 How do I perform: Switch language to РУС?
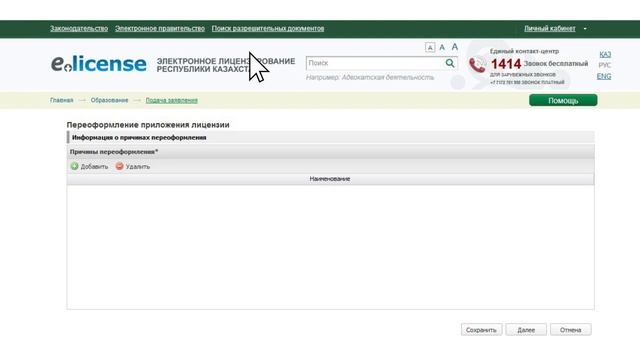605,65
